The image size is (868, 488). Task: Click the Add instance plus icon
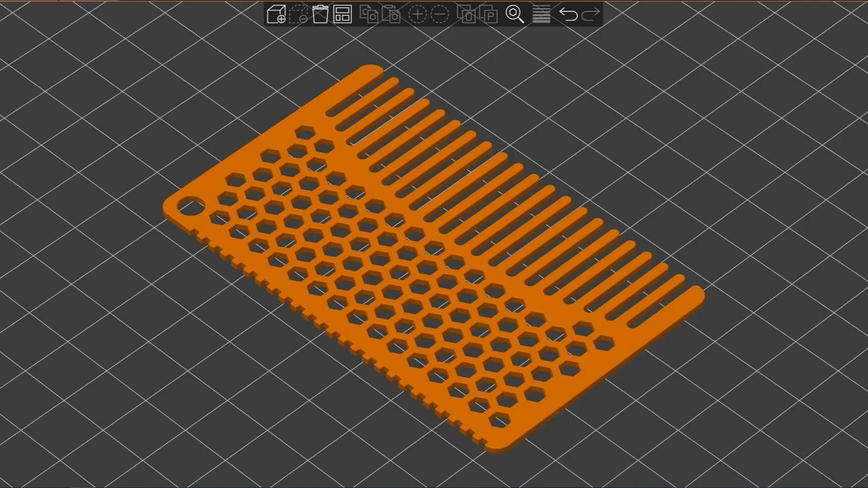click(x=417, y=15)
